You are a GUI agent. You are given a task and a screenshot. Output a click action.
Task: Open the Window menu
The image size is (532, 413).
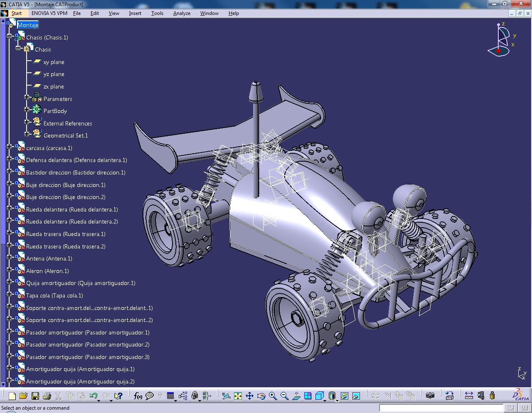[x=209, y=13]
